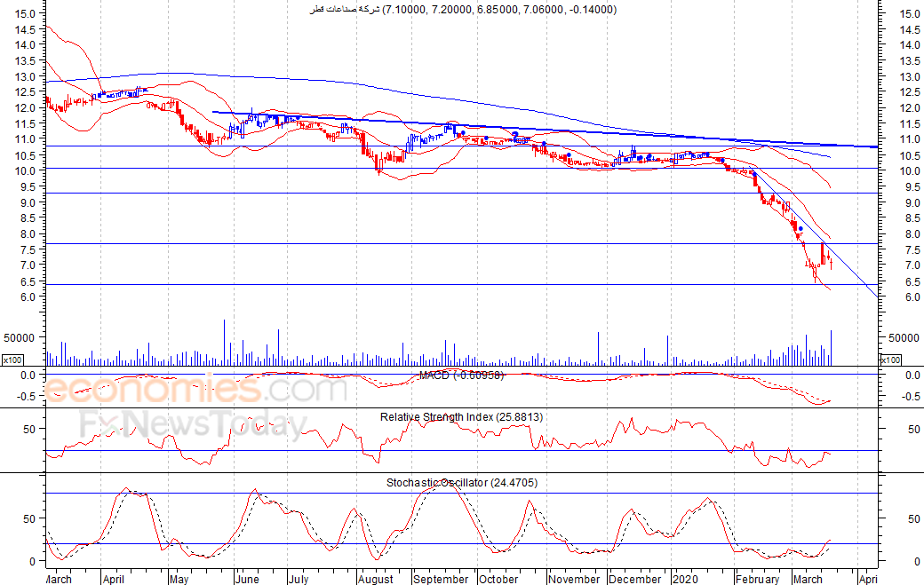Select the December label on the time axis

click(635, 579)
